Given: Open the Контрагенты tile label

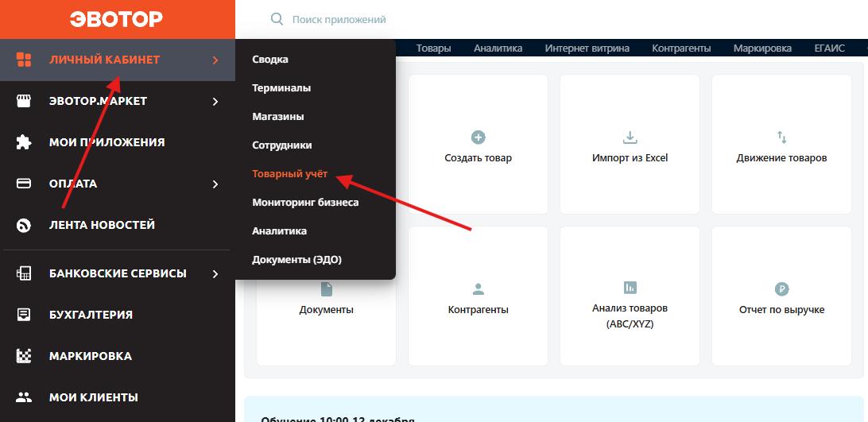Looking at the screenshot, I should 479,310.
